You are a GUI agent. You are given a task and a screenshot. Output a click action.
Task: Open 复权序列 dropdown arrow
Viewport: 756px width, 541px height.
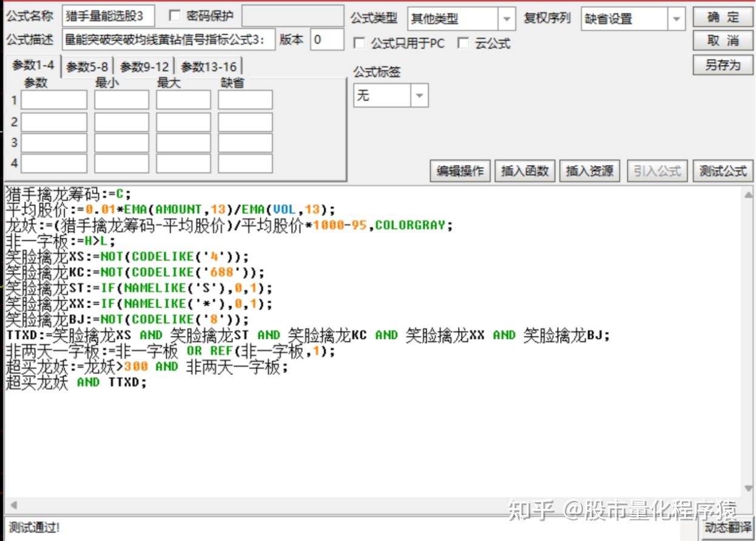[x=677, y=19]
